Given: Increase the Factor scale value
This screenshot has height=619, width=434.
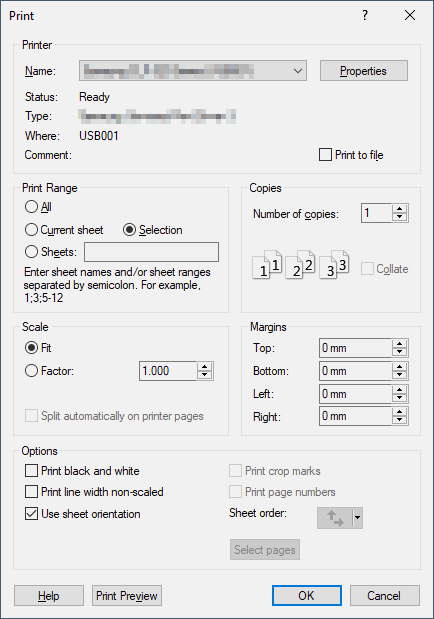Looking at the screenshot, I should [x=205, y=367].
